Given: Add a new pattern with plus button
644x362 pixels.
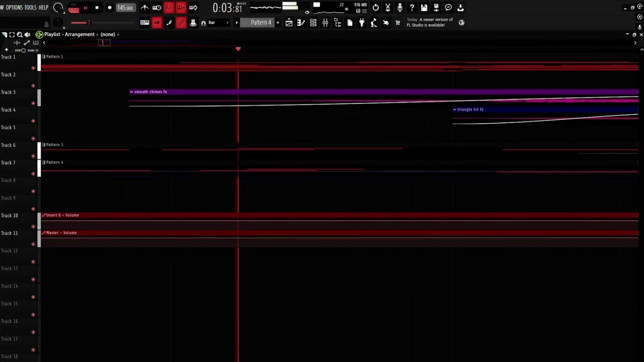Looking at the screenshot, I should (277, 23).
